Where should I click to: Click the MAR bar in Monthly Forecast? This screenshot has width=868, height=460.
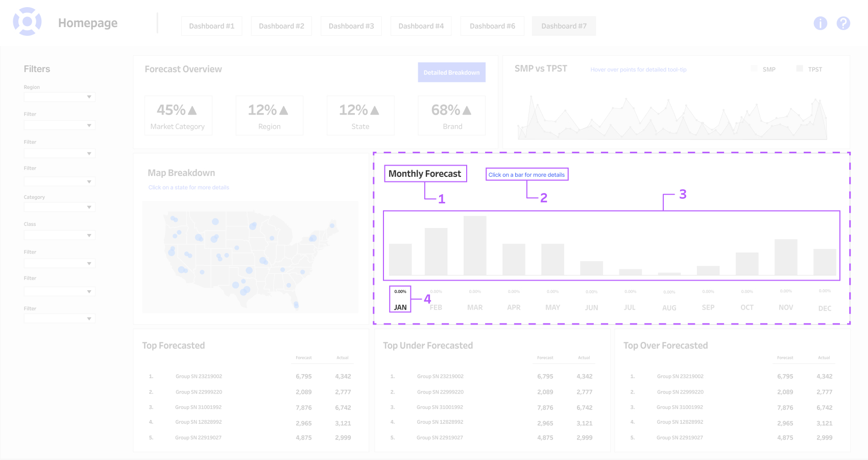click(475, 246)
